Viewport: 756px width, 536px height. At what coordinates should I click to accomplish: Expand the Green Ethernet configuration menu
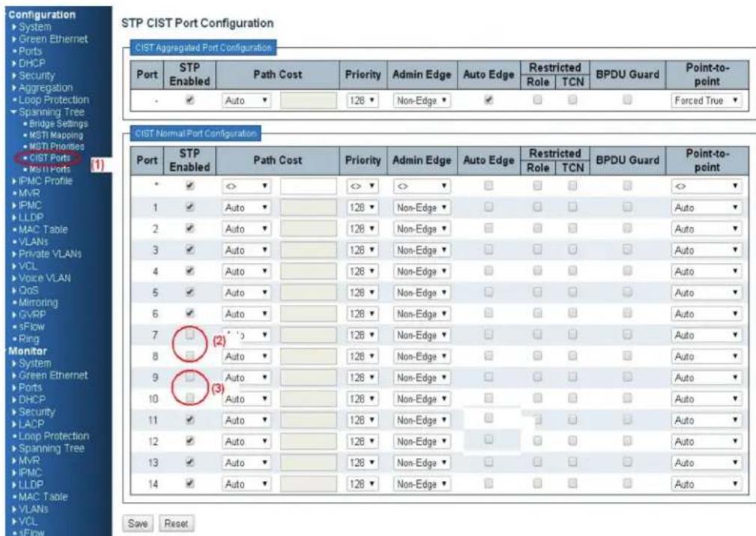tap(53, 39)
